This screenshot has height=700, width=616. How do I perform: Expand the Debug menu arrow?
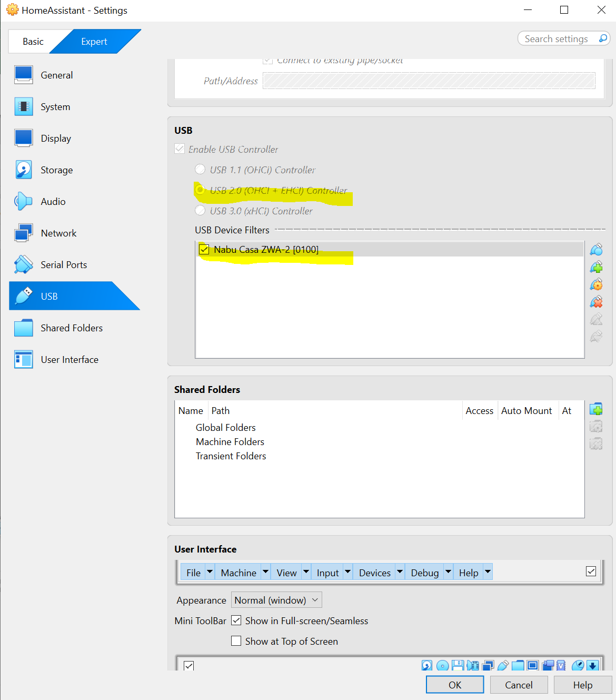click(448, 571)
